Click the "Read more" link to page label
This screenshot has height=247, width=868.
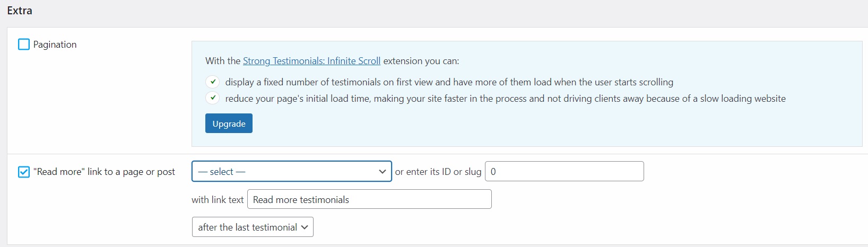pos(104,172)
